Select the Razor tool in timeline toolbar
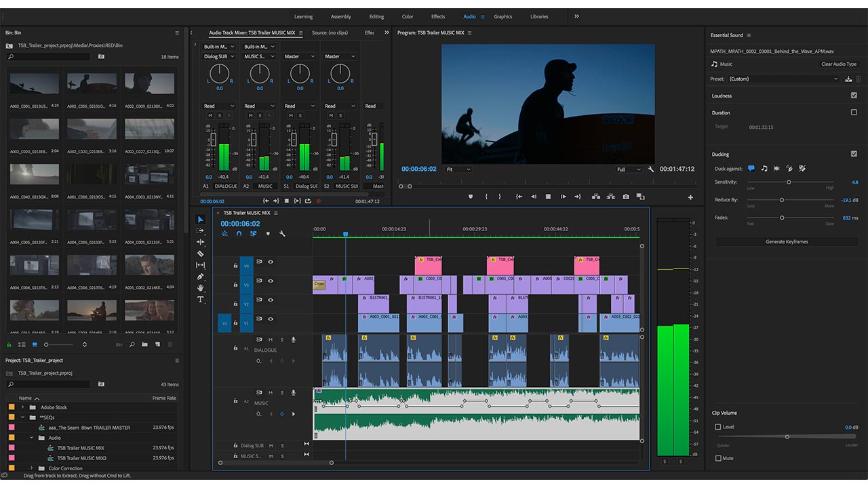 coord(201,253)
